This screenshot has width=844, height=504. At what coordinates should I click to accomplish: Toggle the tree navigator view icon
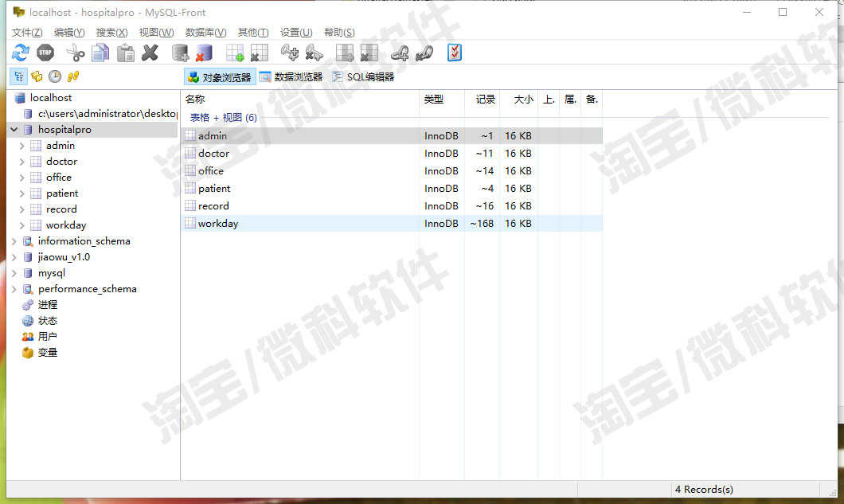click(x=19, y=76)
